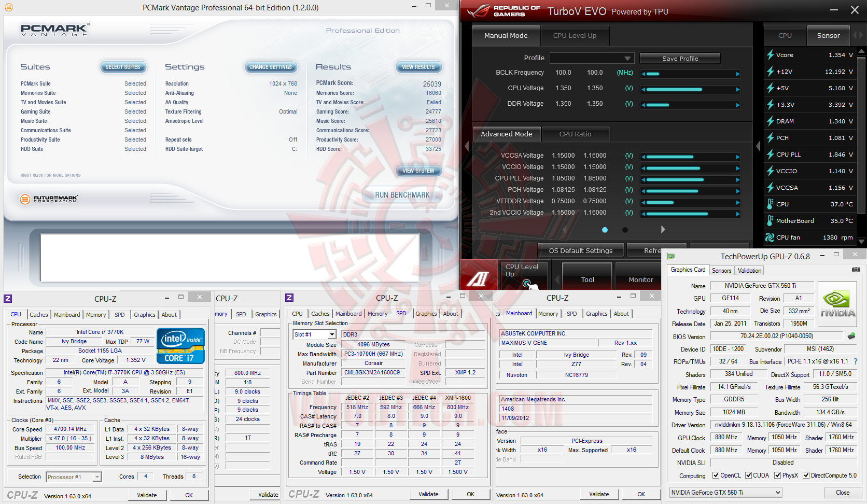Switch to Sensors tab in GPU-Z
Screen dimensions: 867x504
[721, 271]
